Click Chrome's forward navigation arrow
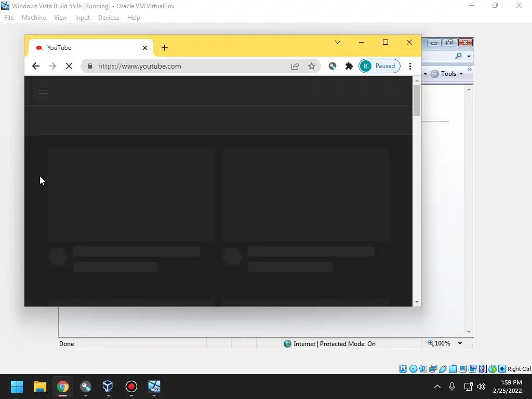532x399 pixels. [52, 66]
